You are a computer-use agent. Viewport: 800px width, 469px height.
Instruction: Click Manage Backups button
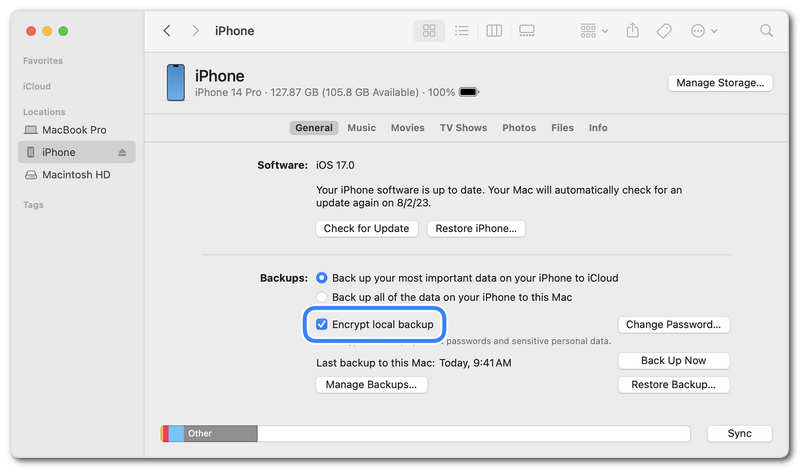(371, 385)
